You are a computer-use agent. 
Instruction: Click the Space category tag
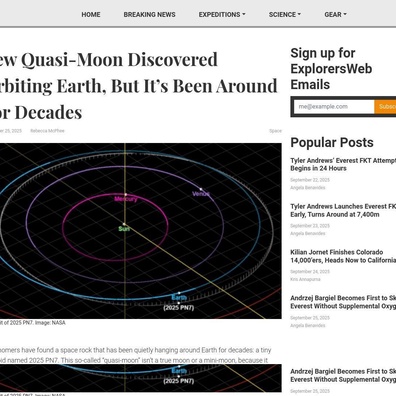click(275, 131)
